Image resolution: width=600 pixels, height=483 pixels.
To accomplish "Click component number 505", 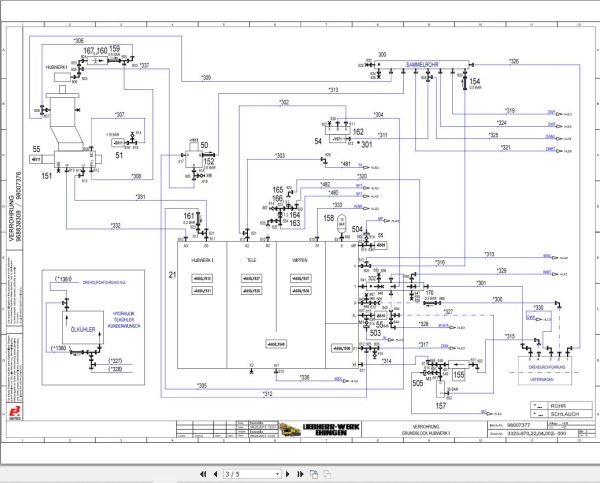I will click(418, 383).
